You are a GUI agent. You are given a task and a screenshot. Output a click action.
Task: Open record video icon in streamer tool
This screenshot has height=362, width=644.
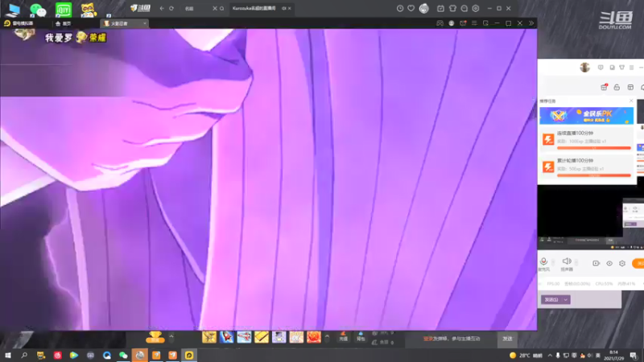(596, 263)
